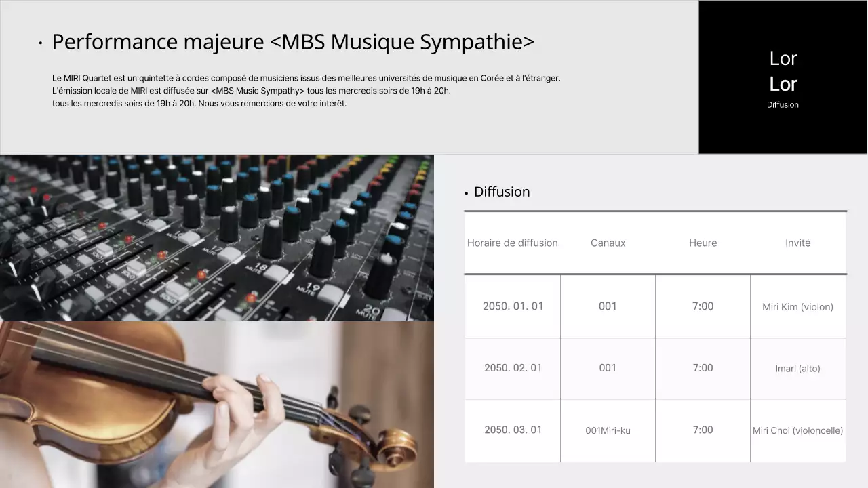This screenshot has height=488, width=868.
Task: Click the violin photo
Action: pyautogui.click(x=217, y=405)
